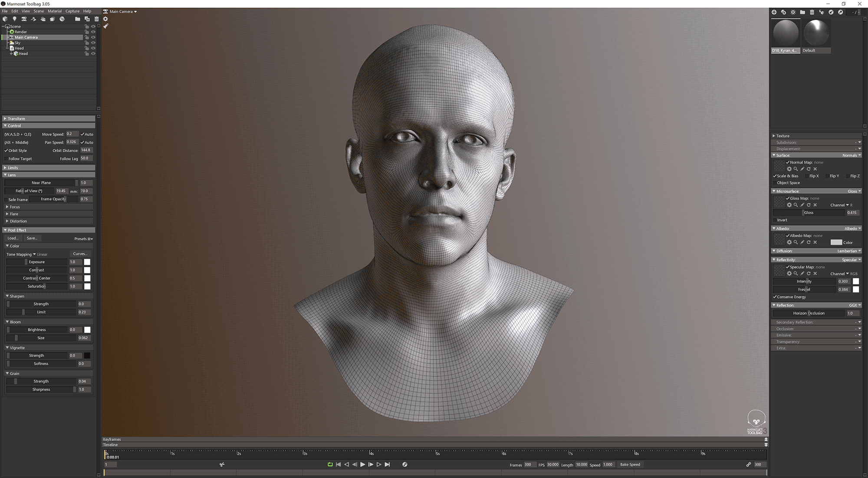Export material with outward arrow icon

841,12
